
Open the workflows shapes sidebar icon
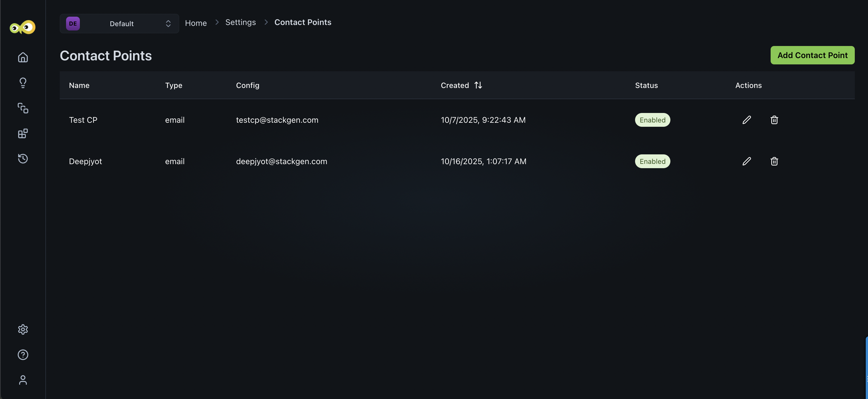pyautogui.click(x=23, y=108)
